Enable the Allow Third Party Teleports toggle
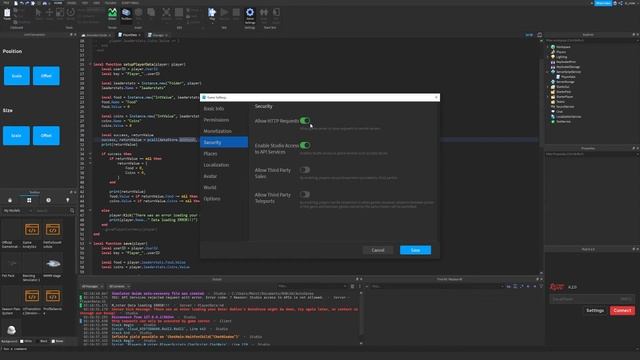 point(305,194)
